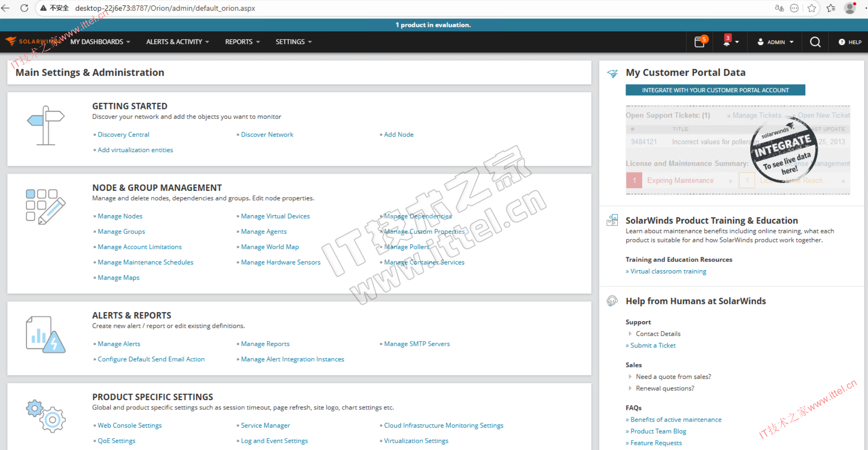Screen dimensions: 868x450
Task: Click the browser translate icon
Action: coord(779,8)
